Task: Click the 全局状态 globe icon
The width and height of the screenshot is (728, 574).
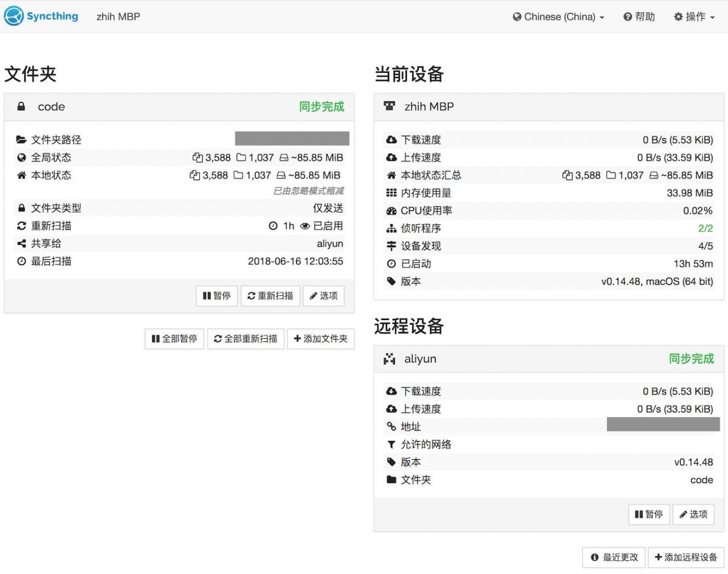Action: (x=22, y=157)
